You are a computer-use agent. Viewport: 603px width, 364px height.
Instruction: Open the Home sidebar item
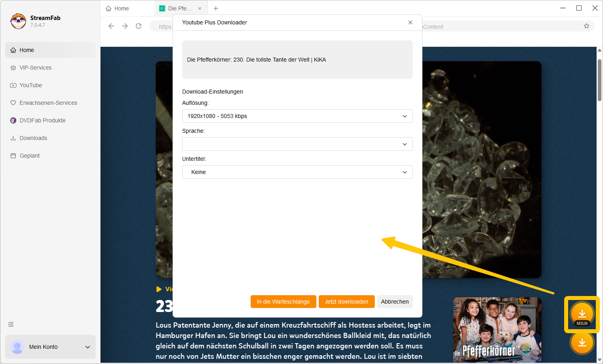50,50
